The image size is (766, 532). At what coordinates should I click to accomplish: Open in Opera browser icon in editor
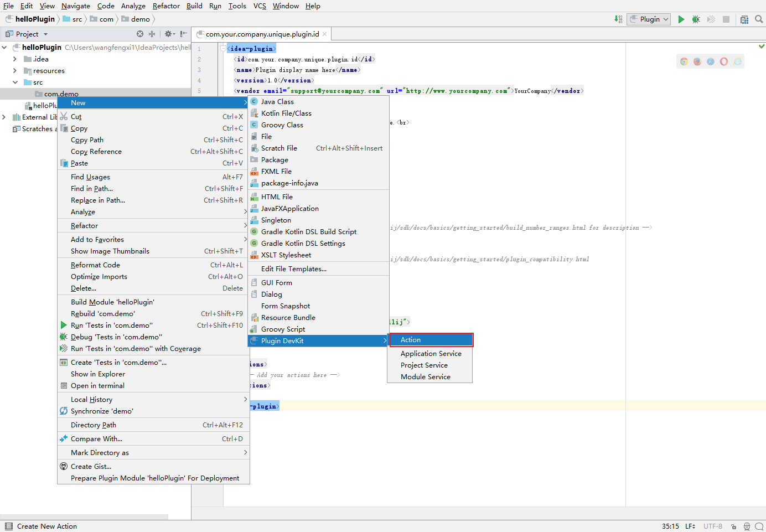pyautogui.click(x=724, y=61)
